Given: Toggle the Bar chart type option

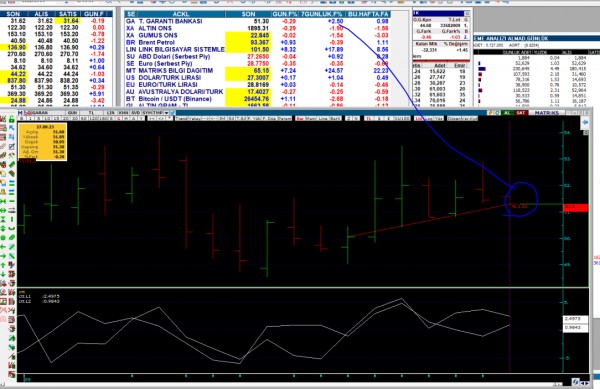Looking at the screenshot, I should tap(300, 119).
